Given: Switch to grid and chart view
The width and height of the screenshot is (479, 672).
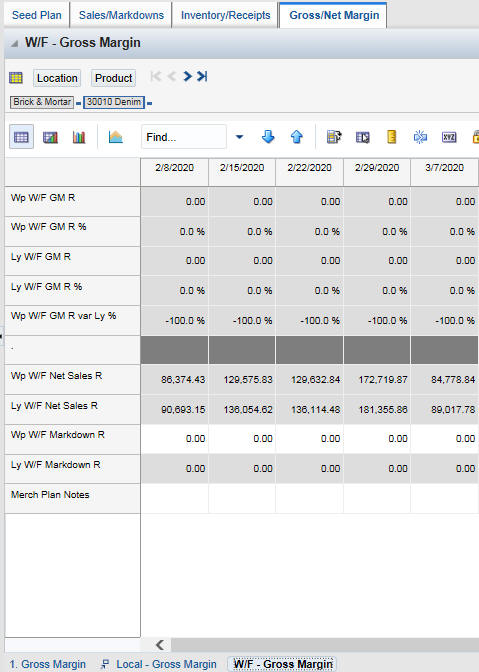Looking at the screenshot, I should point(50,137).
